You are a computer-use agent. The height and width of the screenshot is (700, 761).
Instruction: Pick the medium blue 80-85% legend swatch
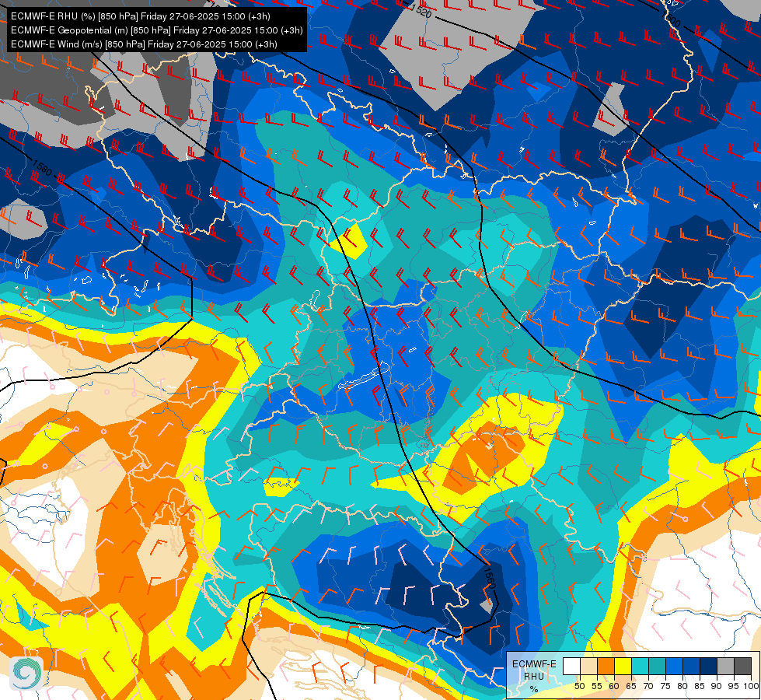coord(691,666)
